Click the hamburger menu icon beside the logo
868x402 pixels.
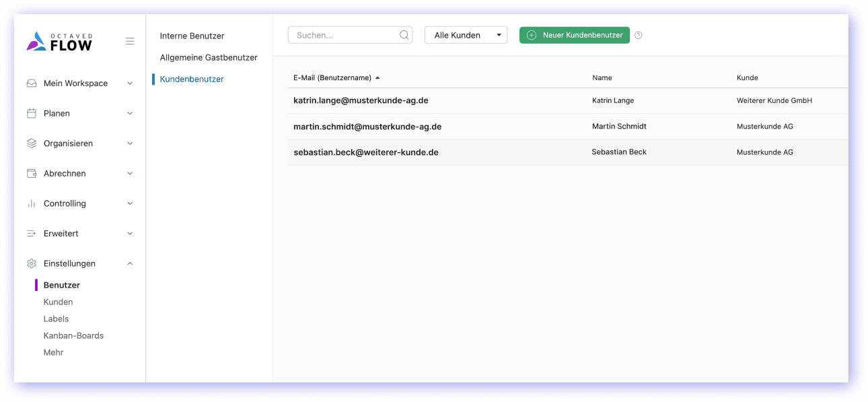point(130,42)
